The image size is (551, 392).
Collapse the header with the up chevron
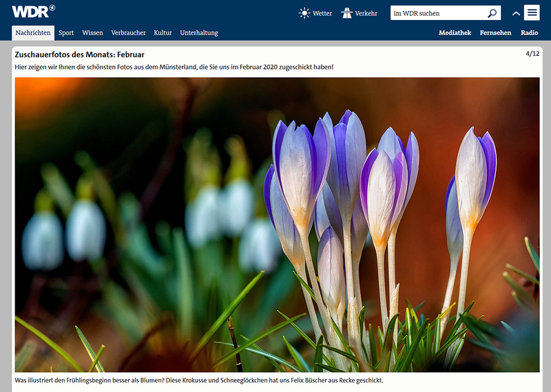[x=515, y=14]
